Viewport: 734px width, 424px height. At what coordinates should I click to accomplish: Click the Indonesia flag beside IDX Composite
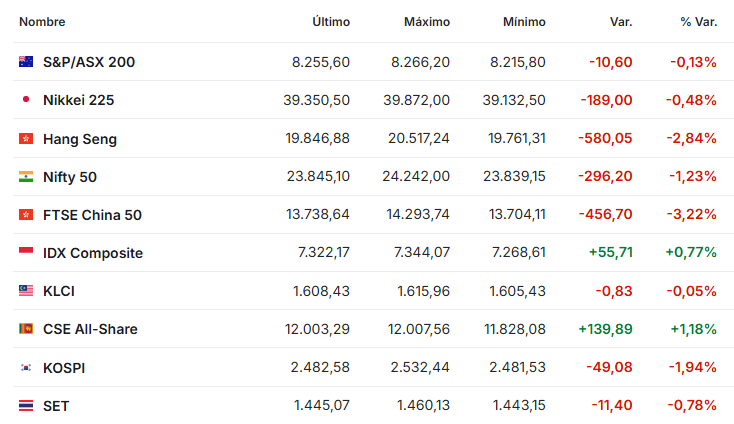[26, 252]
